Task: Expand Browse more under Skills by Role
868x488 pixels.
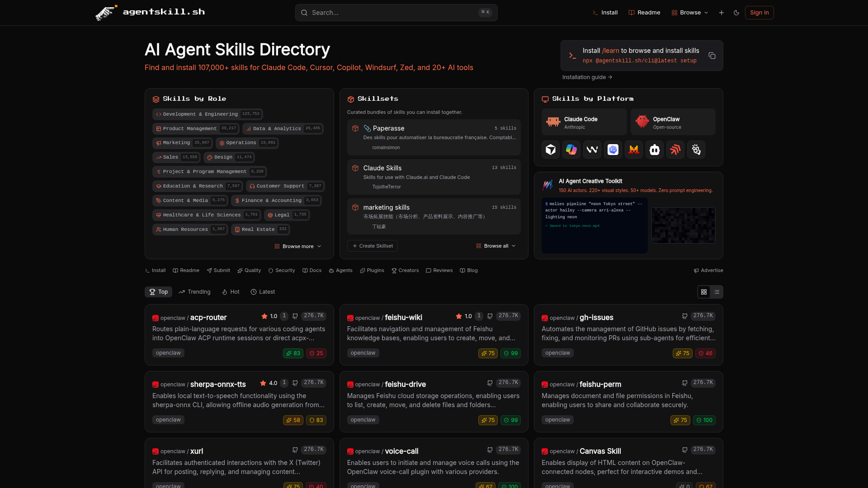Action: tap(298, 246)
